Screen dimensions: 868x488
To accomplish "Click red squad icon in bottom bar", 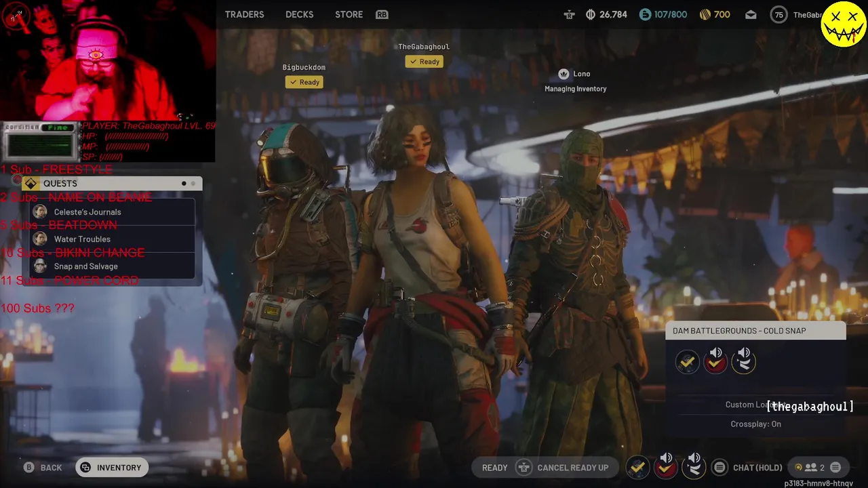I will pos(665,468).
